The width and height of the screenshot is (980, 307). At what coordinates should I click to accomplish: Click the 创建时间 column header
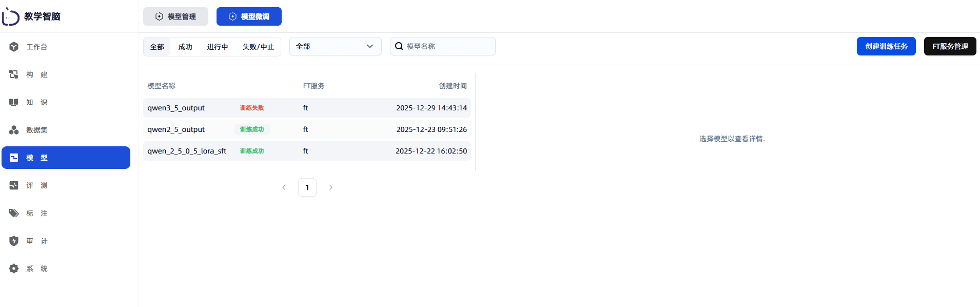453,86
